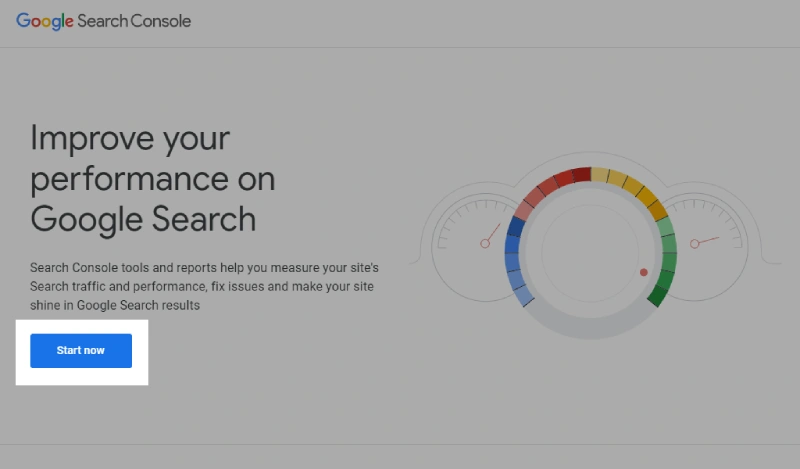
Task: Pick the light green segment of the dial
Action: 665,226
